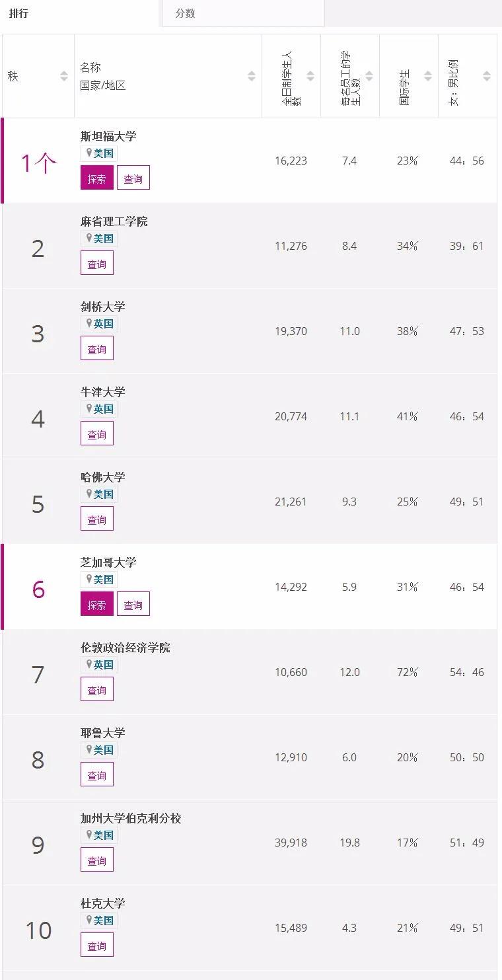Click 查询 button under 麻省理工学院
This screenshot has height=980, width=502.
pyautogui.click(x=97, y=263)
